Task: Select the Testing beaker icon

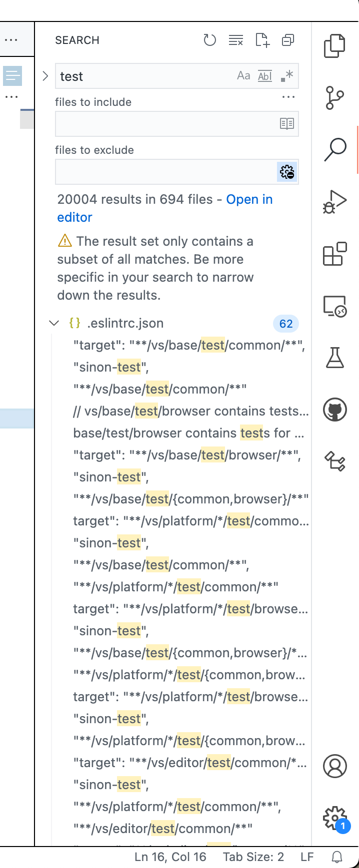Action: pyautogui.click(x=334, y=358)
